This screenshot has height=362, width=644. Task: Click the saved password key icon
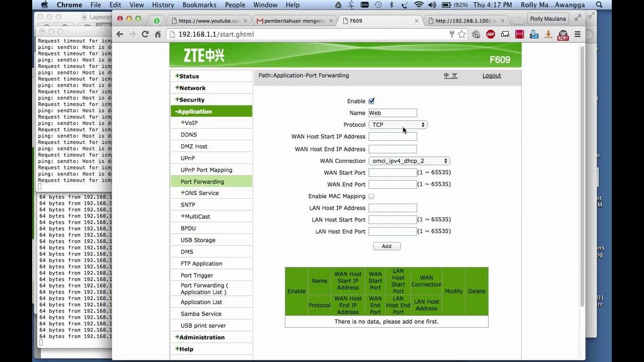pos(452,34)
